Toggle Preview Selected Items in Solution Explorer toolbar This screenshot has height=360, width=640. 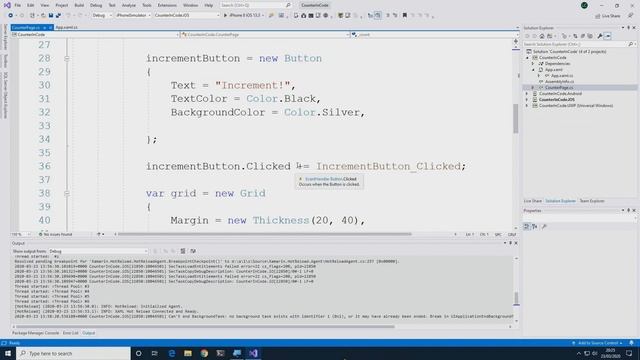(608, 36)
